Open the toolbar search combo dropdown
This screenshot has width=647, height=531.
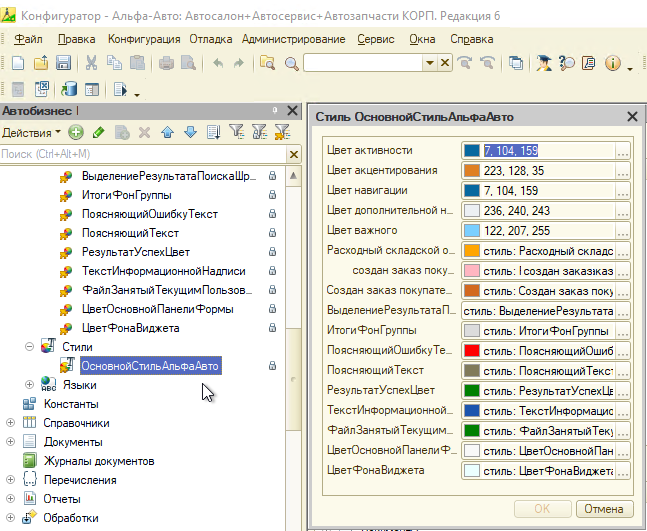pyautogui.click(x=430, y=63)
